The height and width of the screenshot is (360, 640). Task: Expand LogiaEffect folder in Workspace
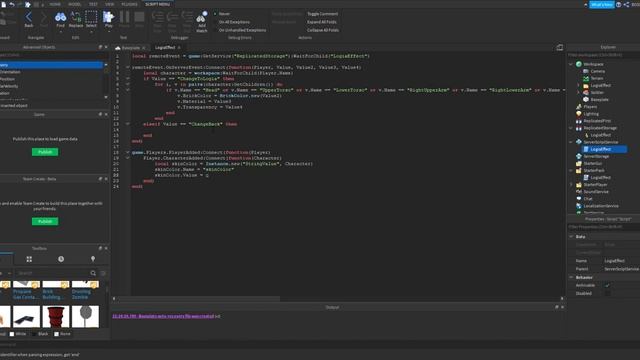(x=578, y=85)
